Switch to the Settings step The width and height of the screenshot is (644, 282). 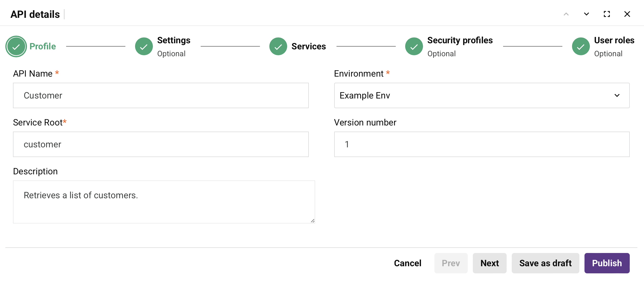coord(174,40)
